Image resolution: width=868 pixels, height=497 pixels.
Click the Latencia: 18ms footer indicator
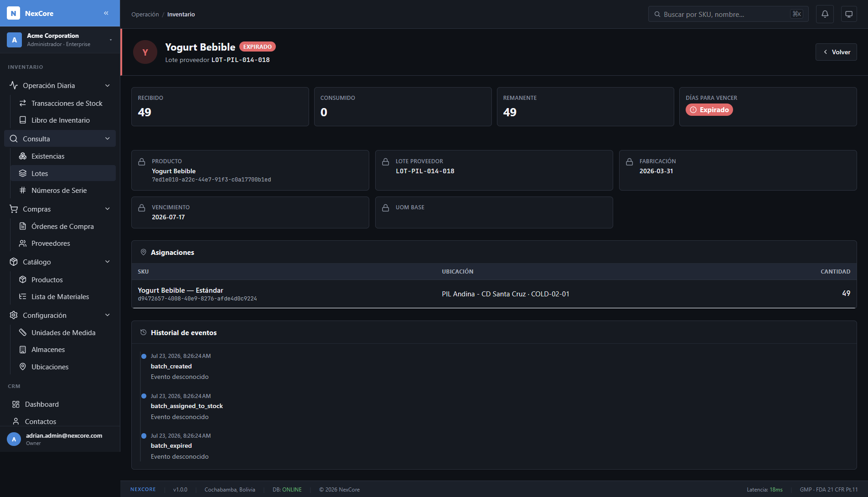coord(765,490)
